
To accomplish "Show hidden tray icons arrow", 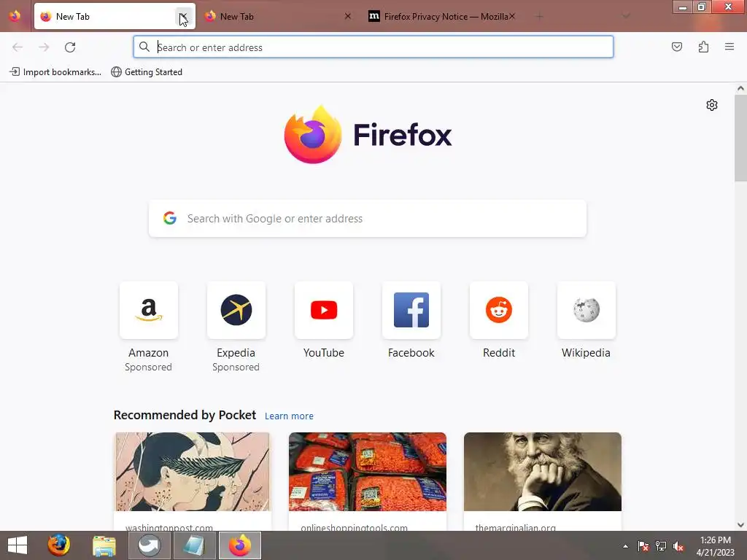I will [x=625, y=546].
